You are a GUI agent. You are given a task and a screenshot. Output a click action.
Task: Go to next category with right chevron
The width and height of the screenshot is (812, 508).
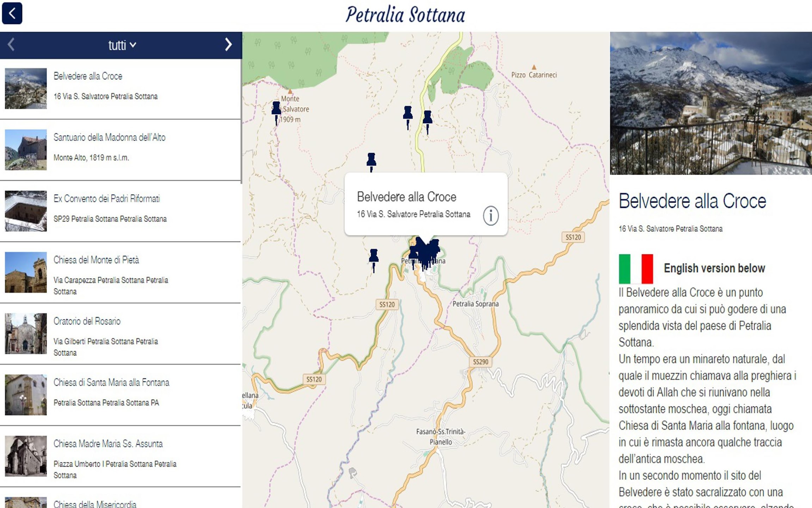(228, 44)
